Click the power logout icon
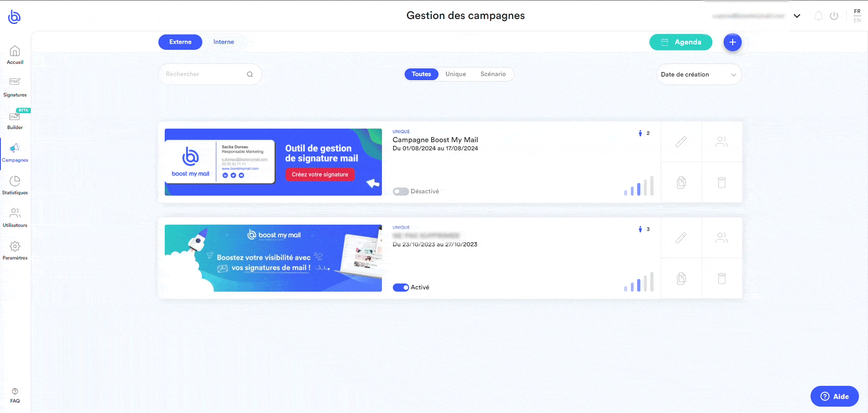This screenshot has height=413, width=868. coord(834,16)
